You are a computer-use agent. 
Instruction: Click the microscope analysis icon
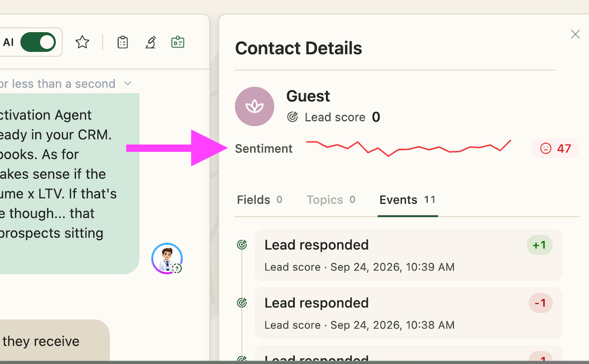point(151,43)
